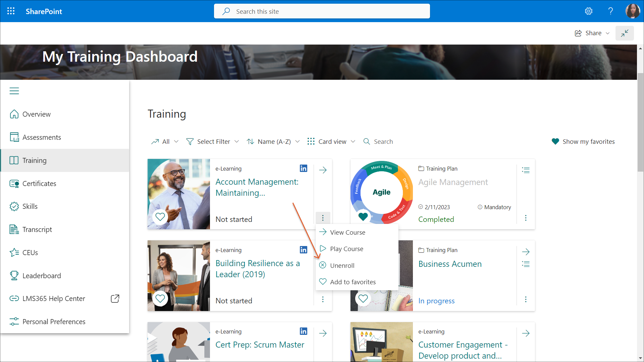Click LinkedIn icon on Account Management card
Viewport: 644px width, 362px height.
pos(303,168)
